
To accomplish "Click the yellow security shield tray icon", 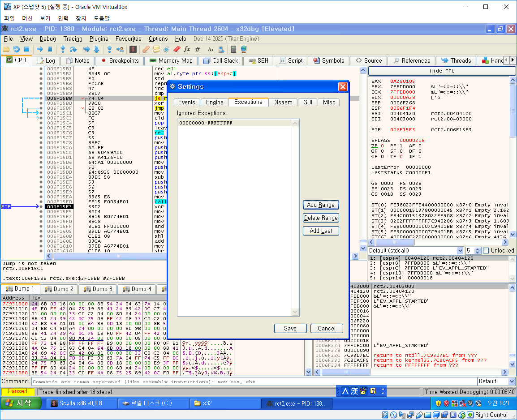I will pos(438,403).
